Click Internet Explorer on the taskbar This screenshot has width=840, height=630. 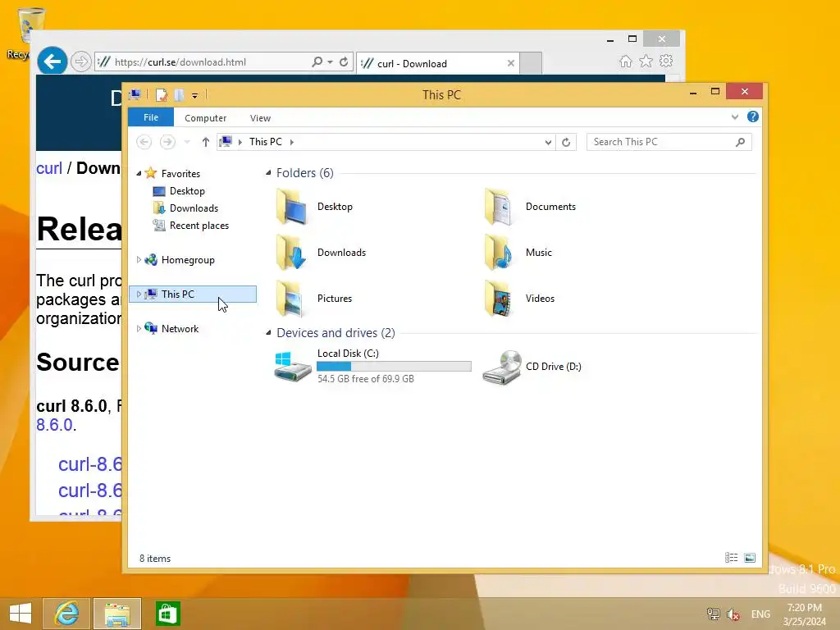click(66, 614)
